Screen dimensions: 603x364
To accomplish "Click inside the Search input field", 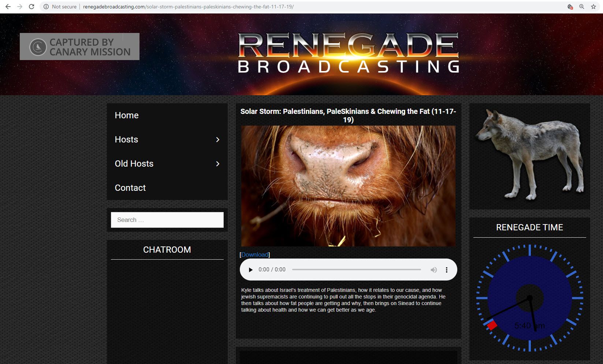I will click(167, 220).
